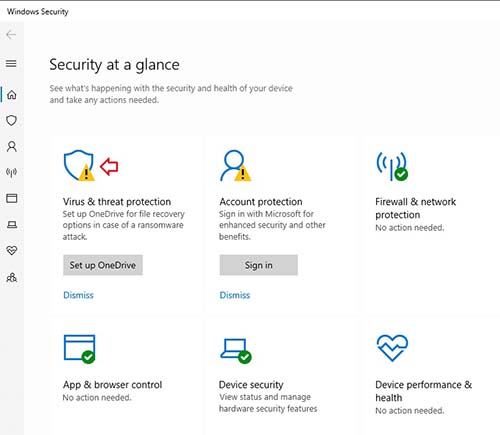Select sidebar Family options people icon
This screenshot has width=500, height=435.
[x=12, y=277]
